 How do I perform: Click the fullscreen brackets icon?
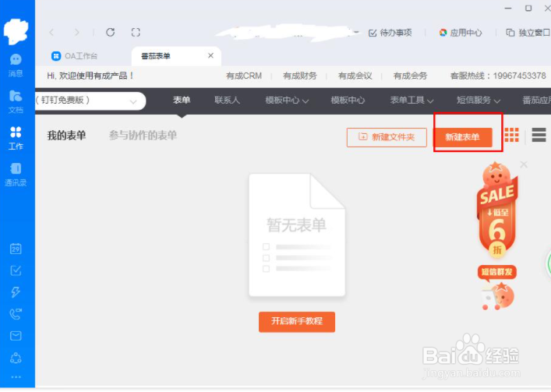click(x=136, y=32)
